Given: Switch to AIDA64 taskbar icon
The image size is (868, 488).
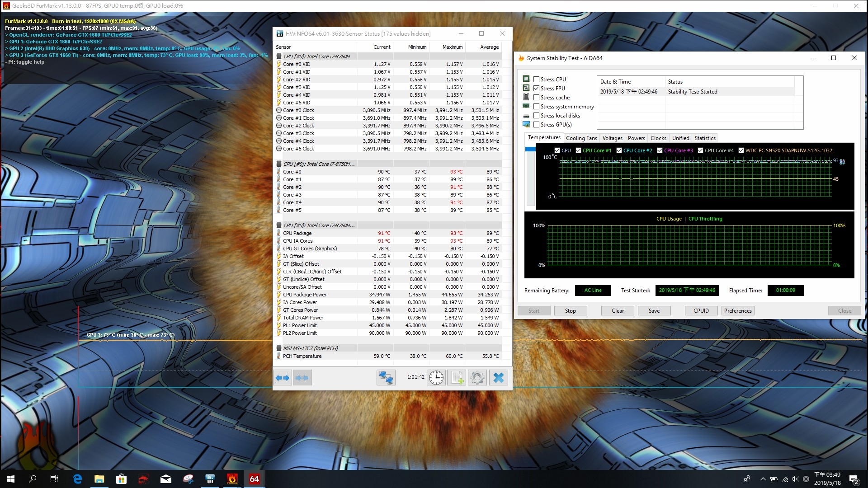Looking at the screenshot, I should 254,479.
